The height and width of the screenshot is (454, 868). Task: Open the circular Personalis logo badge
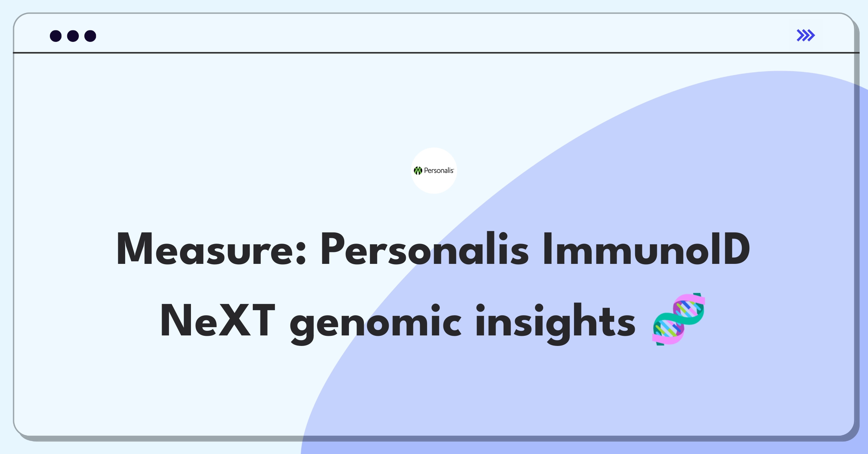tap(434, 171)
